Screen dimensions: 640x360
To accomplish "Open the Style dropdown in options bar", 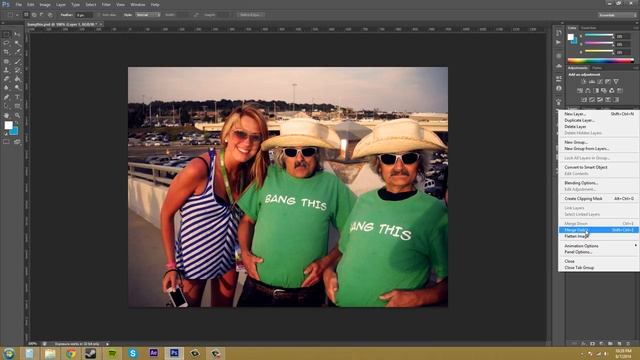I will (148, 15).
